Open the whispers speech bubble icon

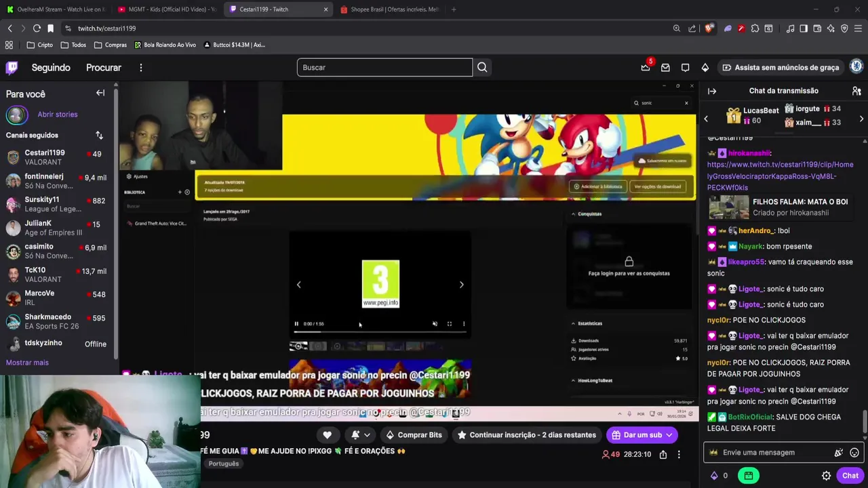[x=685, y=67]
